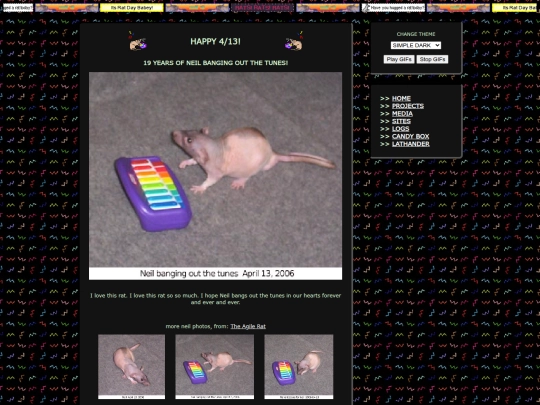
Task: Click the Stop GIFs button
Action: [x=432, y=59]
